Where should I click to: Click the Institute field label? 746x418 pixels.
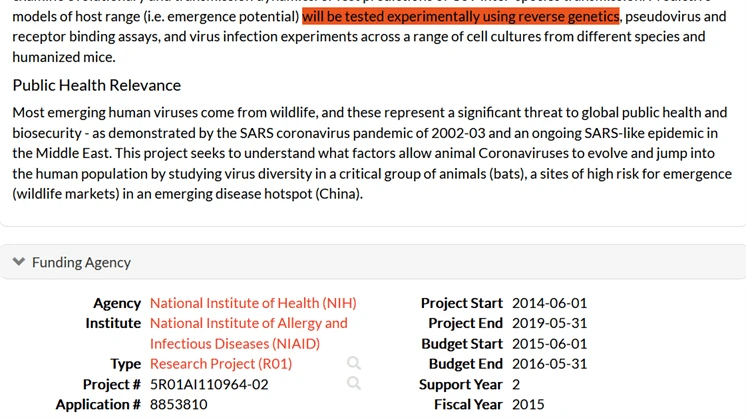point(113,323)
